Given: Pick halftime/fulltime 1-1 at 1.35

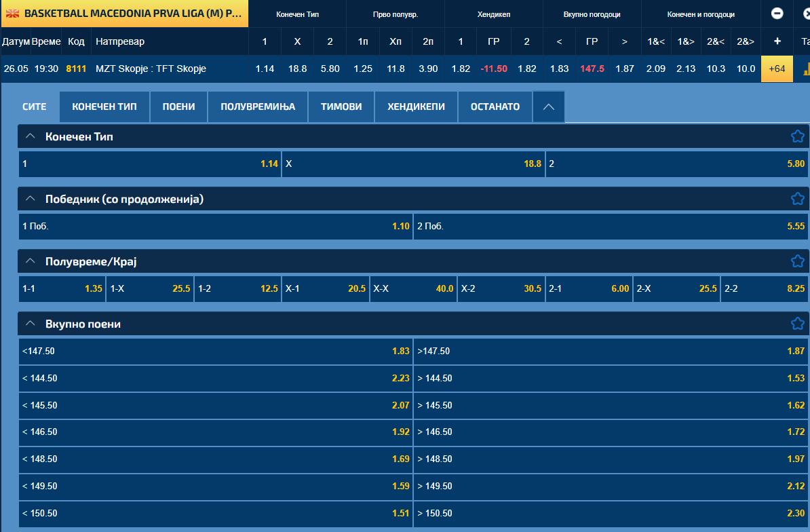Looking at the screenshot, I should coord(62,288).
